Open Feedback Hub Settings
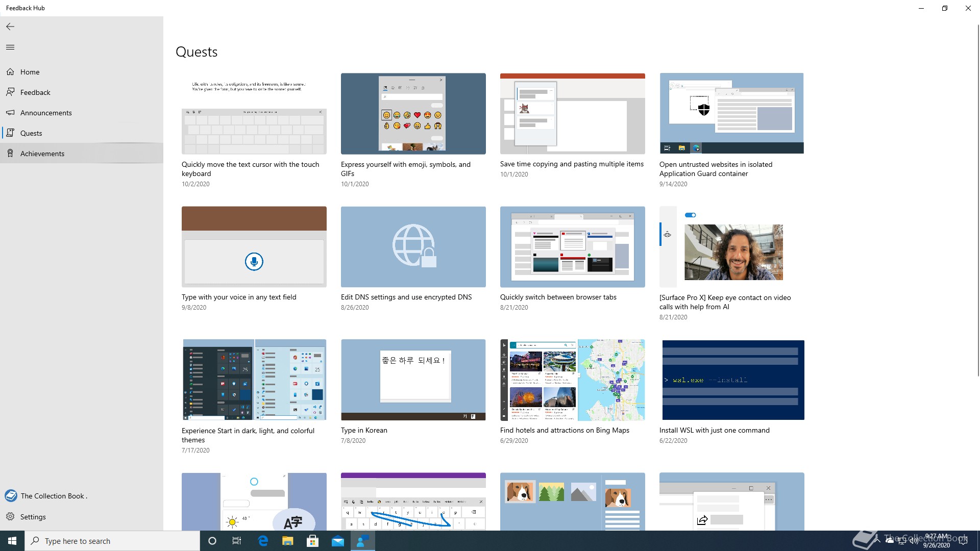The width and height of the screenshot is (980, 551). [x=82, y=517]
